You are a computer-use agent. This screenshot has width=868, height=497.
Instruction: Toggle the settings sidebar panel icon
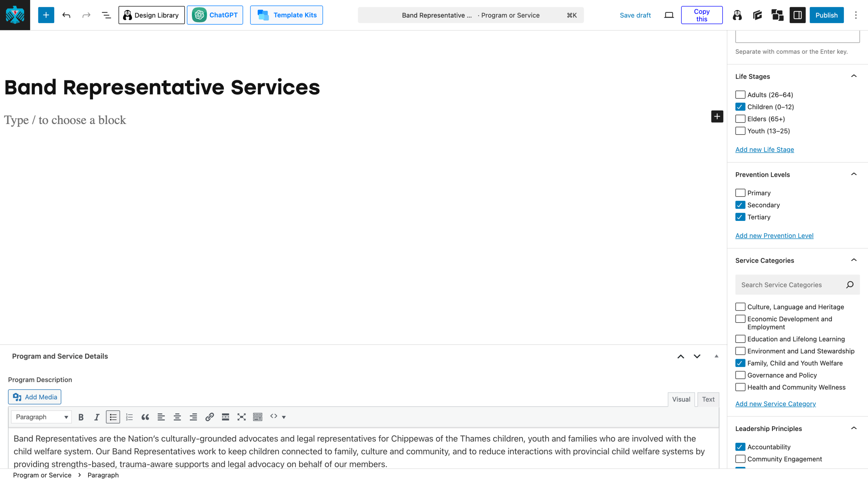797,15
